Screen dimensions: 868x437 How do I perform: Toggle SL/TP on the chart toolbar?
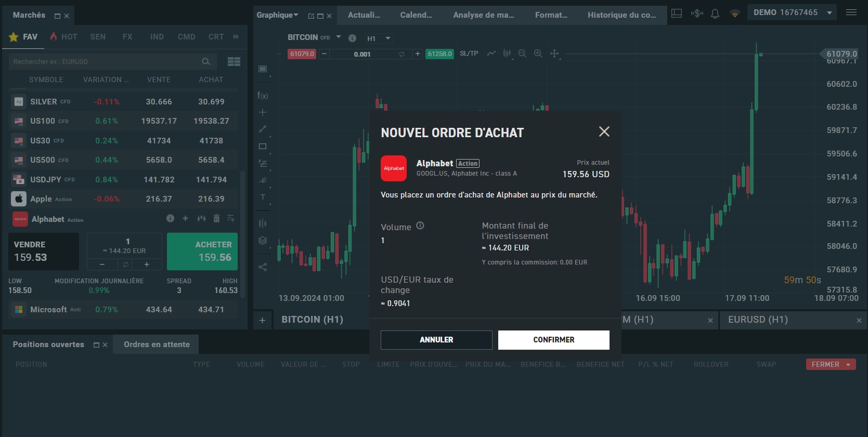point(469,54)
